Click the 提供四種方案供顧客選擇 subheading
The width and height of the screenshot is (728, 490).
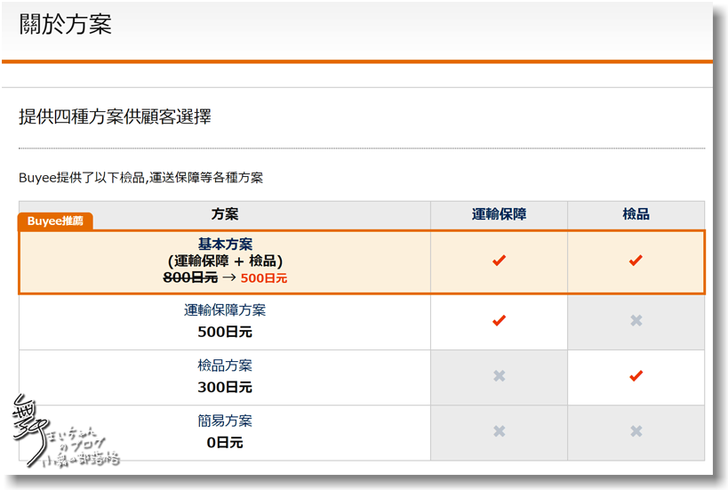point(115,117)
